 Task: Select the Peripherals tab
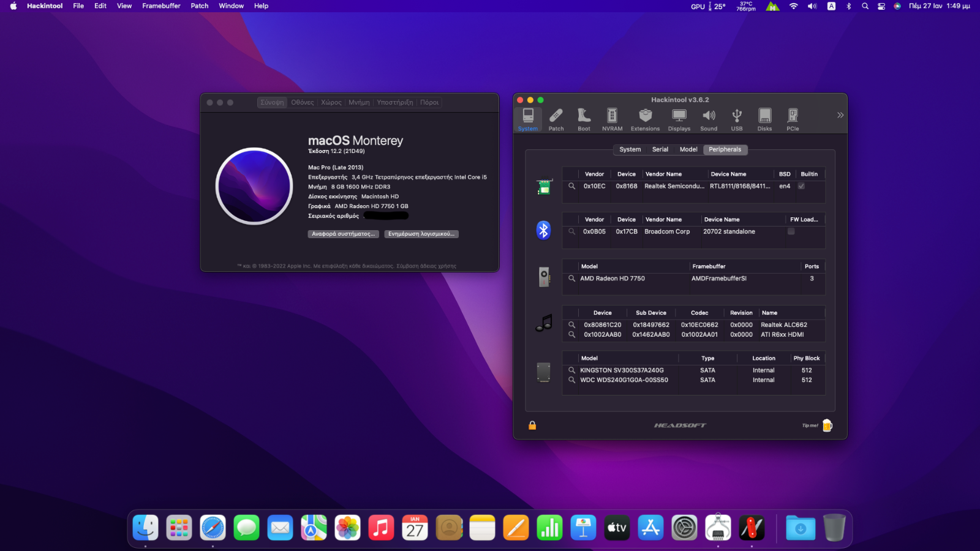point(725,149)
